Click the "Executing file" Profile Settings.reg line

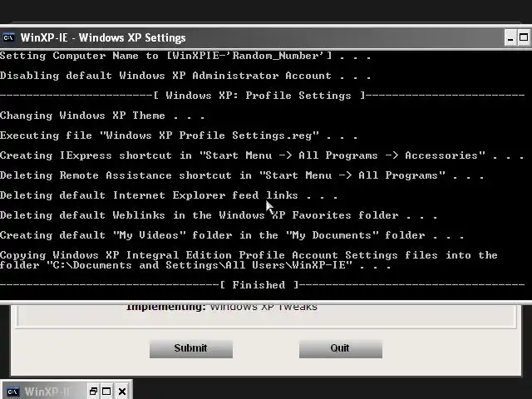point(179,135)
